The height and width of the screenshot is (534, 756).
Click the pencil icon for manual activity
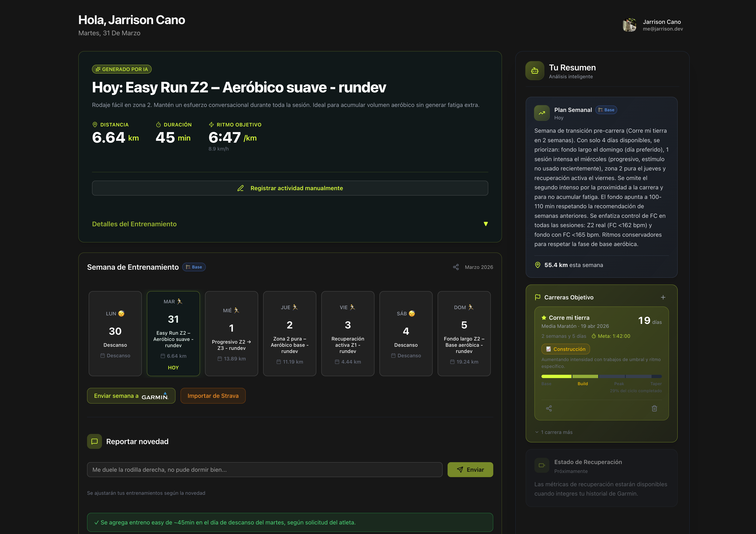pos(240,188)
